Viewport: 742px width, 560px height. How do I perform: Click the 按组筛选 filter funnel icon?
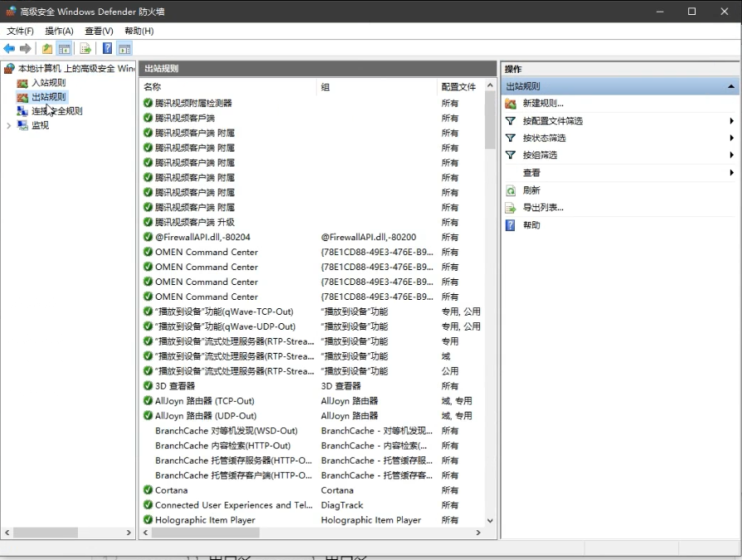(x=511, y=155)
